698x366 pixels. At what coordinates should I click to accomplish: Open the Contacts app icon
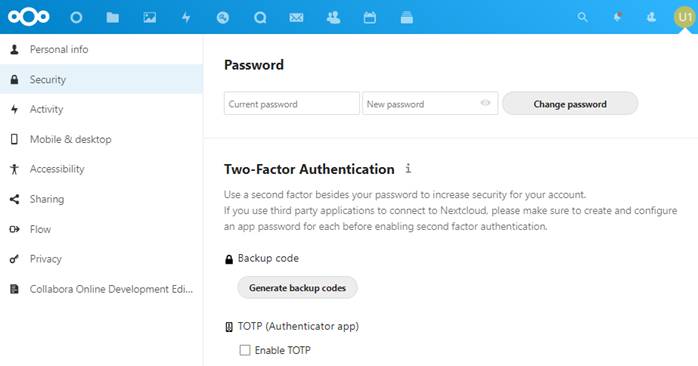tap(333, 17)
